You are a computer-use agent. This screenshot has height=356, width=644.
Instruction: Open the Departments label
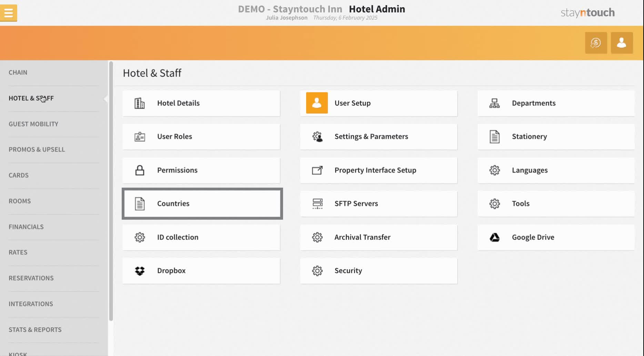point(534,103)
